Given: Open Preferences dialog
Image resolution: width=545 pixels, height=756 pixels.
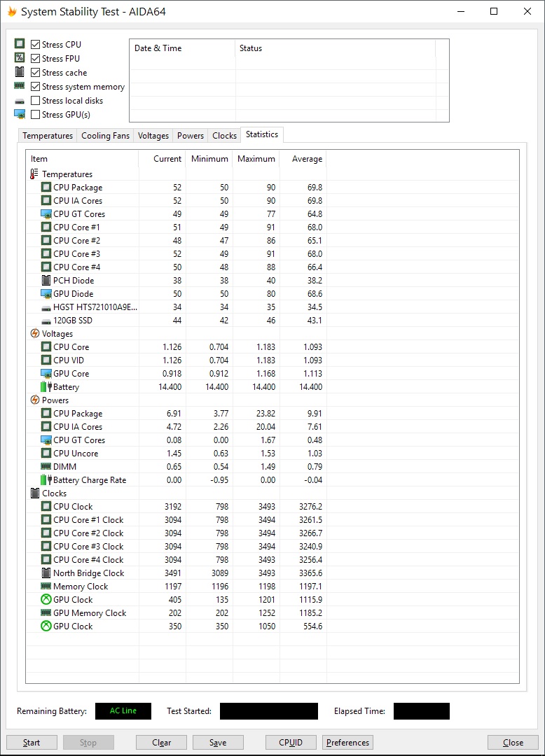Looking at the screenshot, I should (347, 743).
